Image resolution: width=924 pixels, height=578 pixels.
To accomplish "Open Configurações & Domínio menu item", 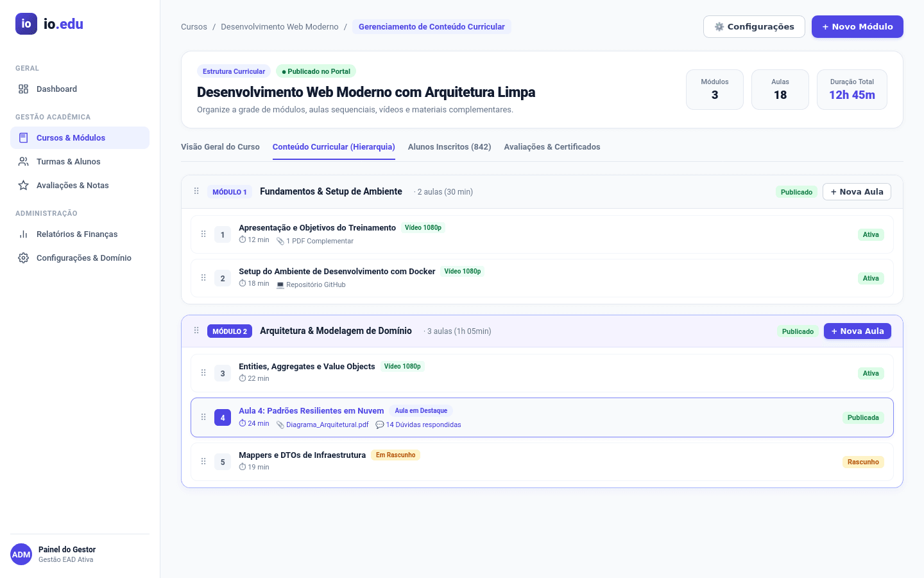I will tap(80, 258).
